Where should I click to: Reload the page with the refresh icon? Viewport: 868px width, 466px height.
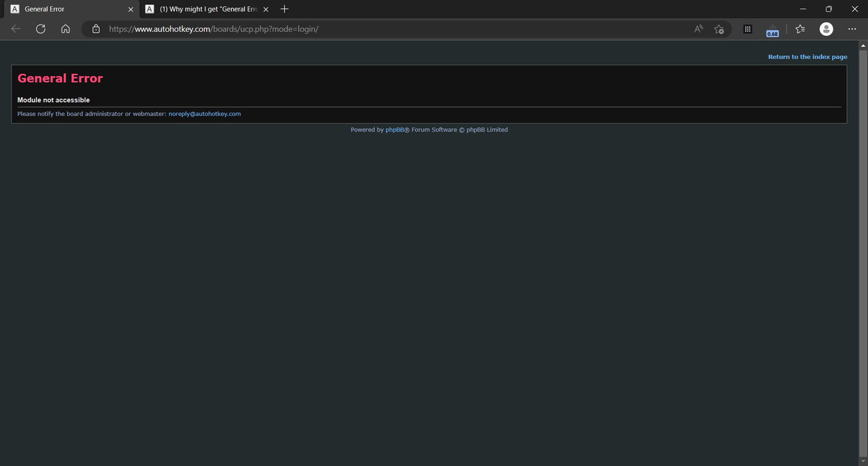(41, 29)
